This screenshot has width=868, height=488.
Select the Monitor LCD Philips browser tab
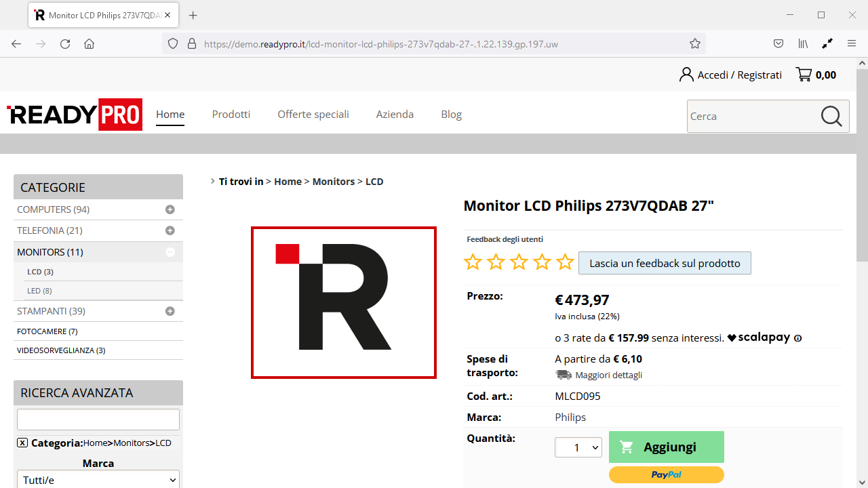pyautogui.click(x=104, y=15)
